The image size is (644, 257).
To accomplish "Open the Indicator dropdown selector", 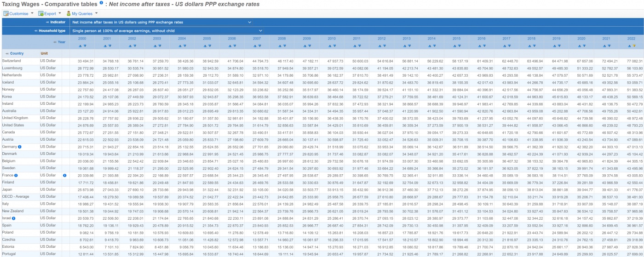I will click(x=161, y=22).
